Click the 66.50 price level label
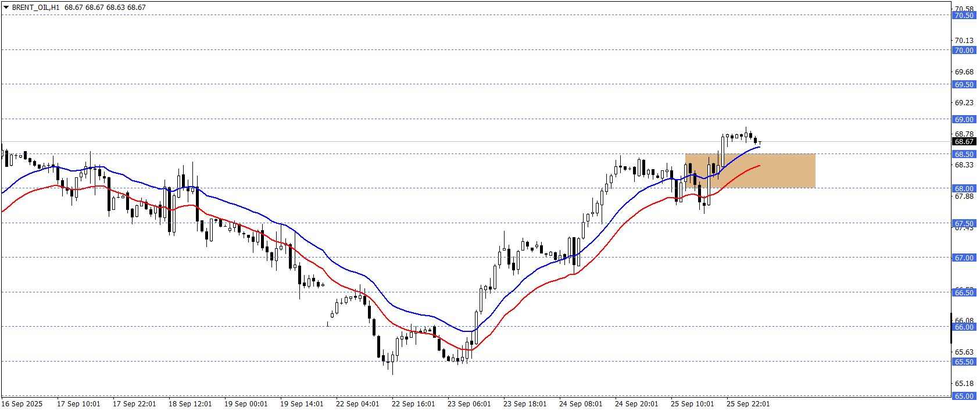Image resolution: width=980 pixels, height=411 pixels. [x=964, y=292]
